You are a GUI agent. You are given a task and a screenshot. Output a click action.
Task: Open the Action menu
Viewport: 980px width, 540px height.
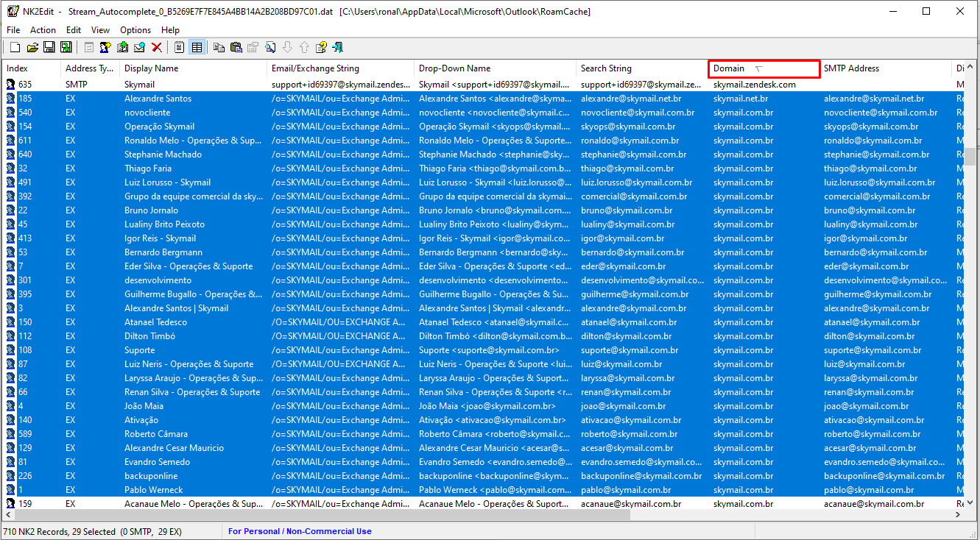43,30
